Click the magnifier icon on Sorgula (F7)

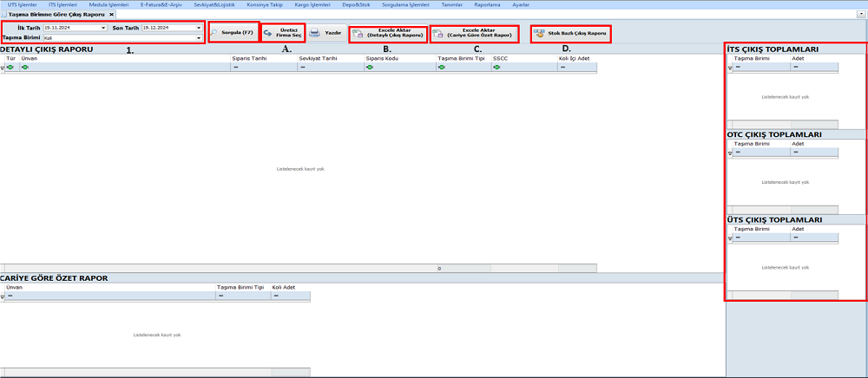click(x=214, y=33)
